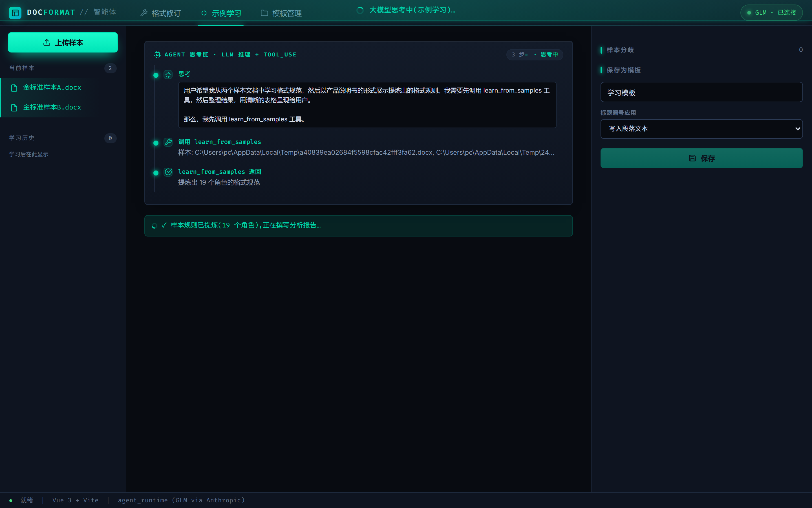This screenshot has height=508, width=812.
Task: Click the AGENT 思考链 panel header text
Action: click(x=230, y=55)
